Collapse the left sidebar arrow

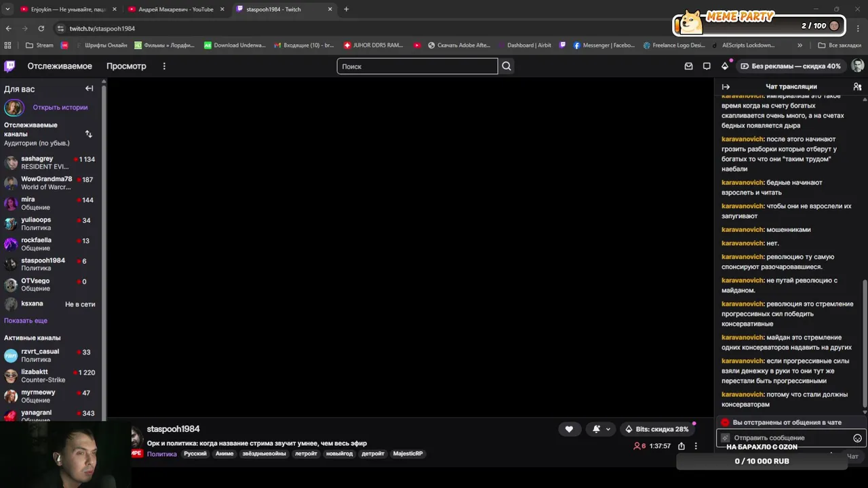pos(89,88)
